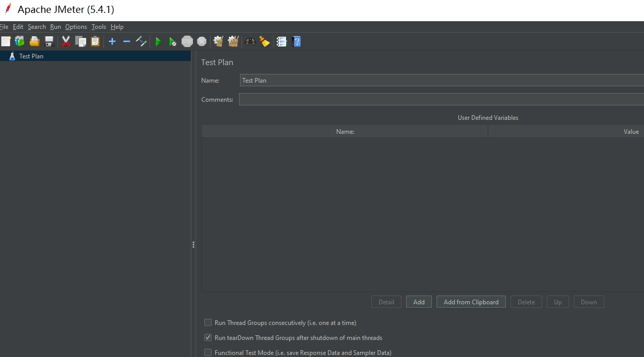Click the Delete button
The height and width of the screenshot is (357, 644).
526,302
